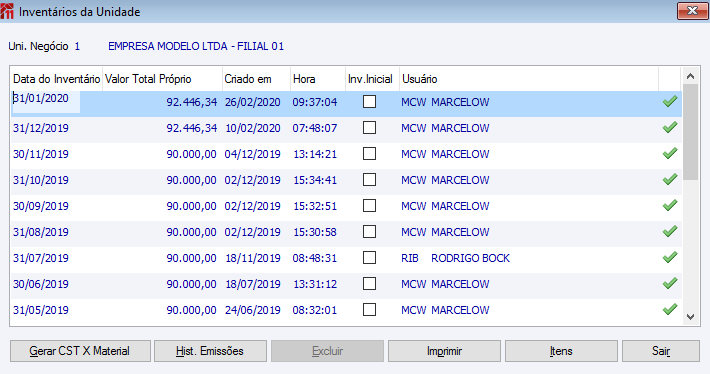Click the green checkmark on row 30/06/2019
This screenshot has width=710, height=374.
670,284
